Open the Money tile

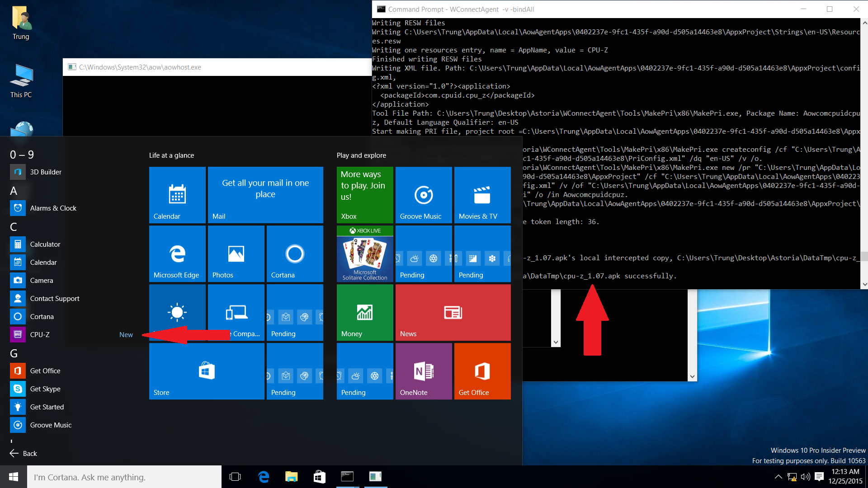tap(365, 312)
